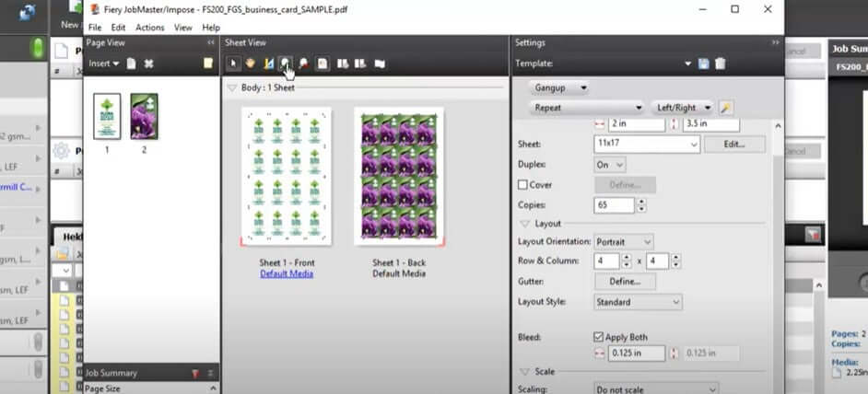This screenshot has height=394, width=868.
Task: Collapse the Body : 1 Sheet section
Action: coord(231,87)
